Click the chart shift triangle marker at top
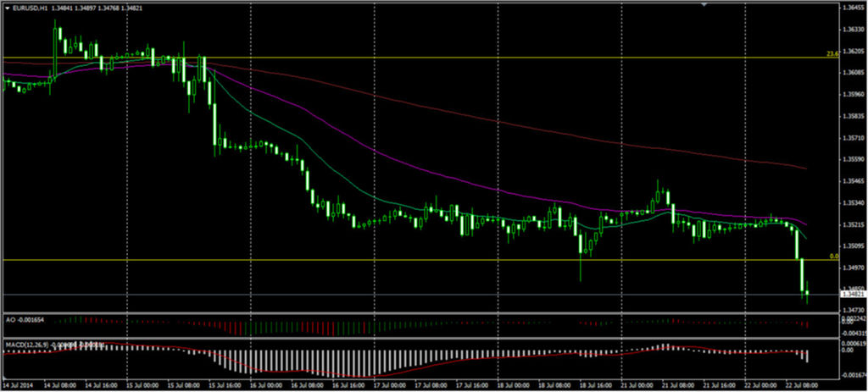 (702, 5)
